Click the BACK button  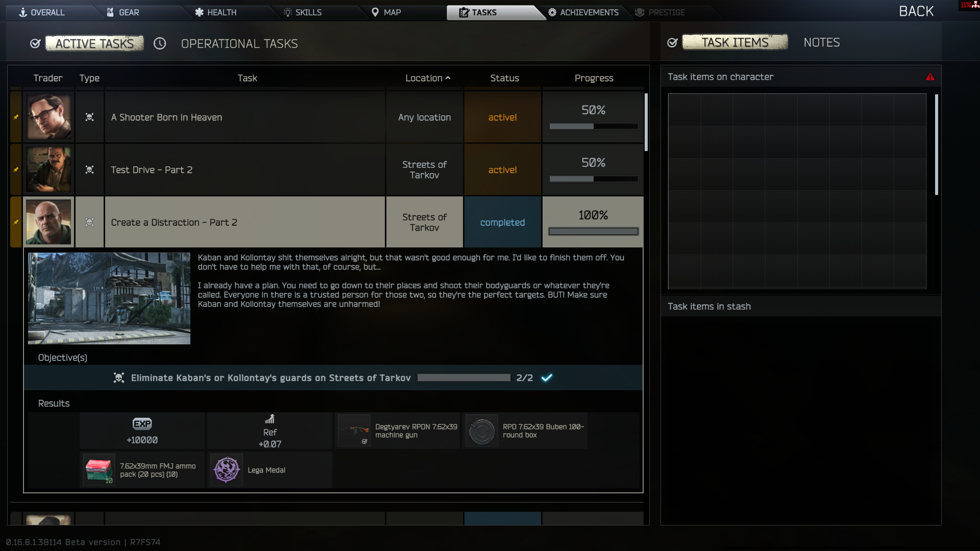pyautogui.click(x=916, y=11)
